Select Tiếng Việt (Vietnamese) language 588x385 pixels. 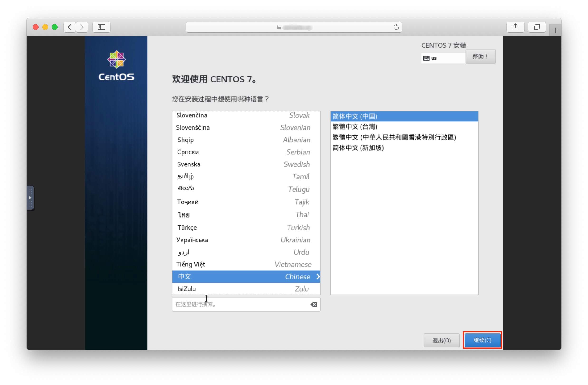point(246,265)
